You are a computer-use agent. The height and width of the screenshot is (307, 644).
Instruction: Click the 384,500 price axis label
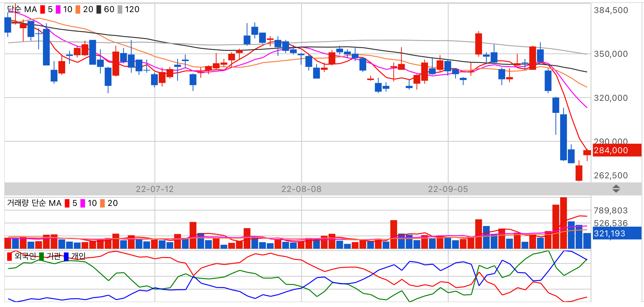coord(611,10)
